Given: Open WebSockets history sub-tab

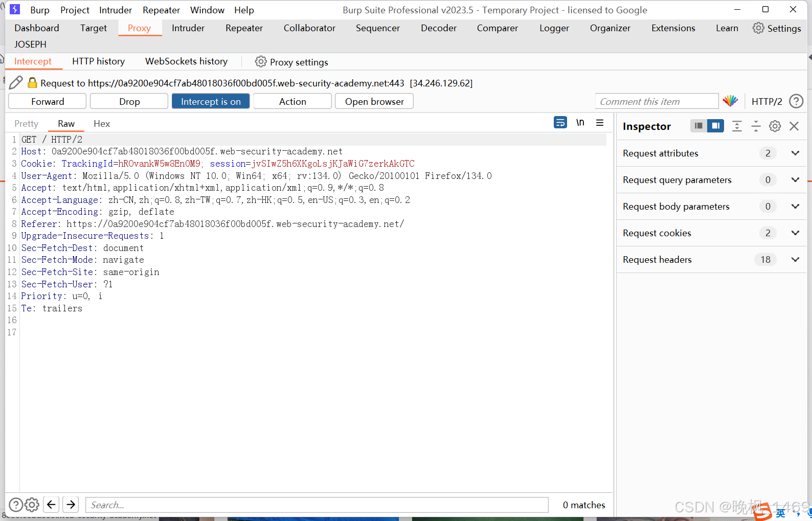Looking at the screenshot, I should (186, 61).
